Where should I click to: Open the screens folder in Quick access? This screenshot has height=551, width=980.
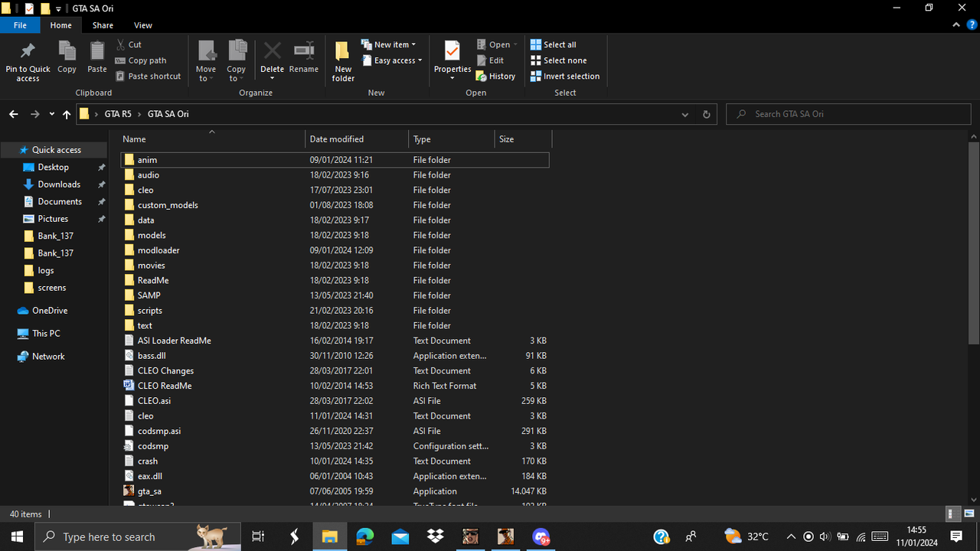pos(52,288)
